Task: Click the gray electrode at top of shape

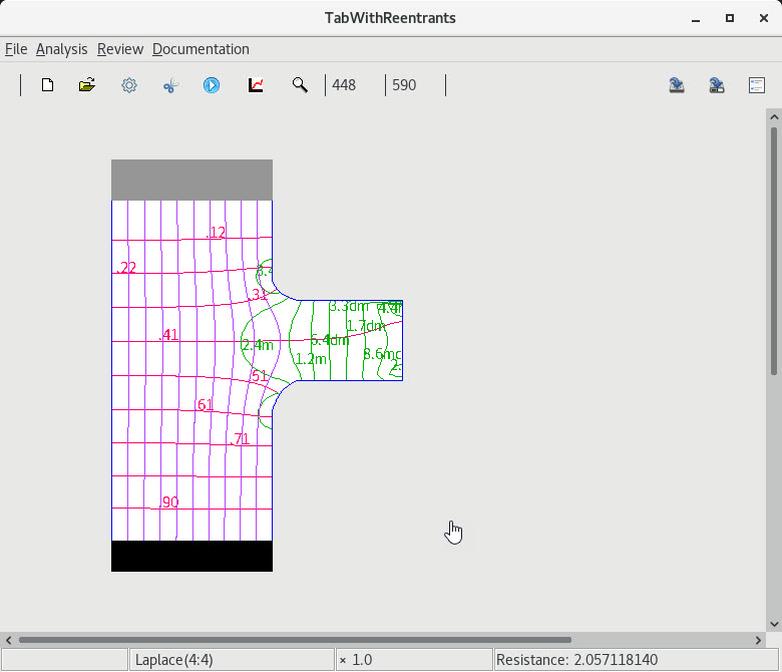Action: [192, 180]
